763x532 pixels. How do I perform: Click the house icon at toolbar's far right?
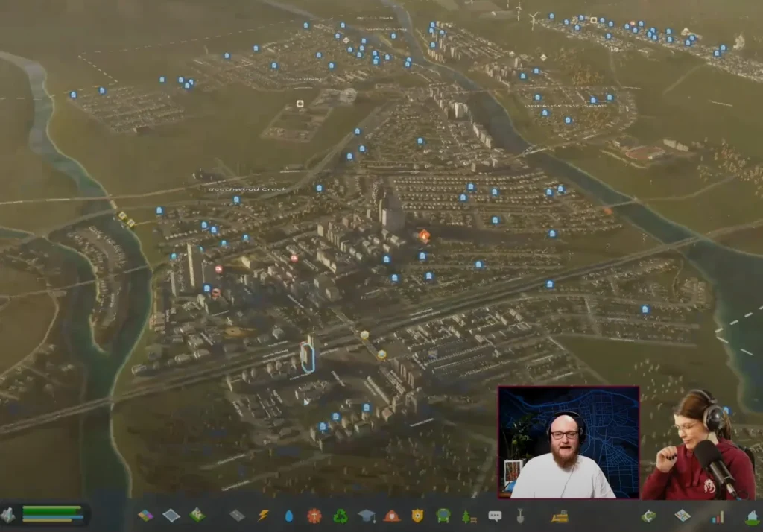click(x=753, y=516)
